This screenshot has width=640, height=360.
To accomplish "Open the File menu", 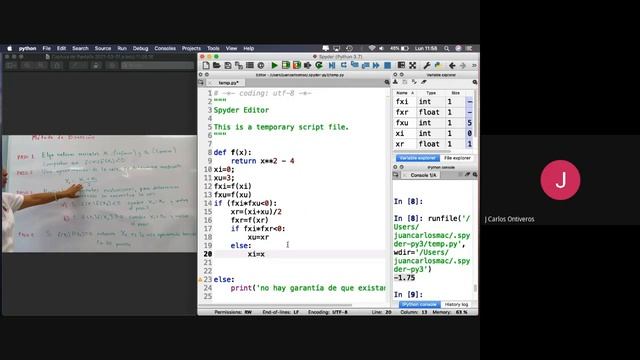I will 47,48.
